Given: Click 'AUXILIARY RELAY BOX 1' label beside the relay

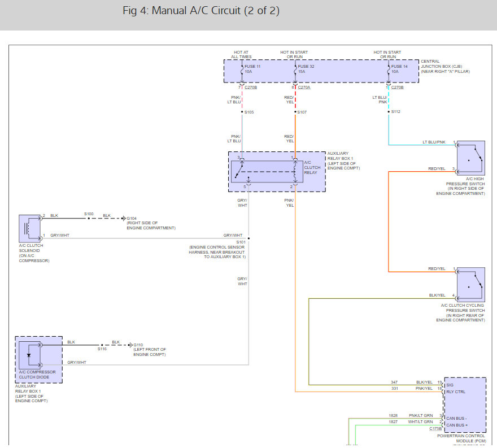Looking at the screenshot, I should (340, 156).
